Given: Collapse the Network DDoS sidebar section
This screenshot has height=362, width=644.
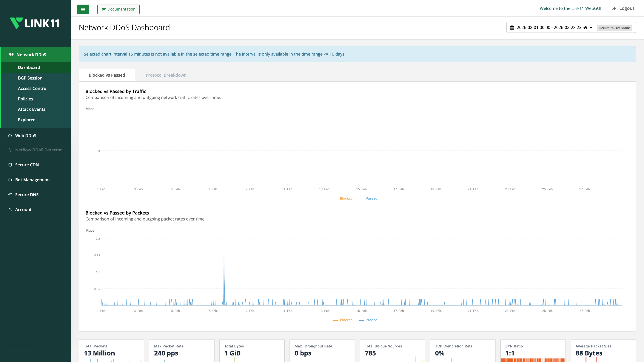Looking at the screenshot, I should [31, 54].
